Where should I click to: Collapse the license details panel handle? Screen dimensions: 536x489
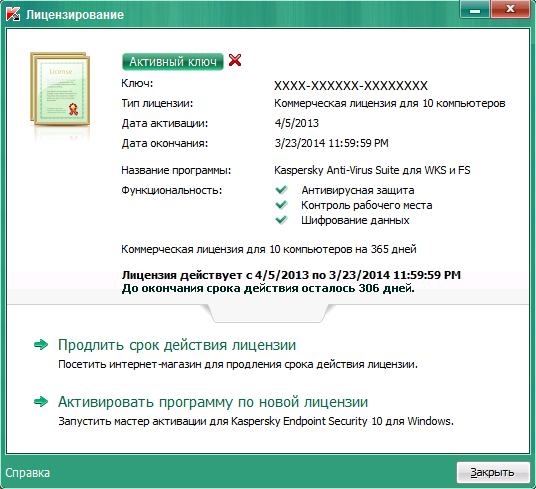(268, 313)
